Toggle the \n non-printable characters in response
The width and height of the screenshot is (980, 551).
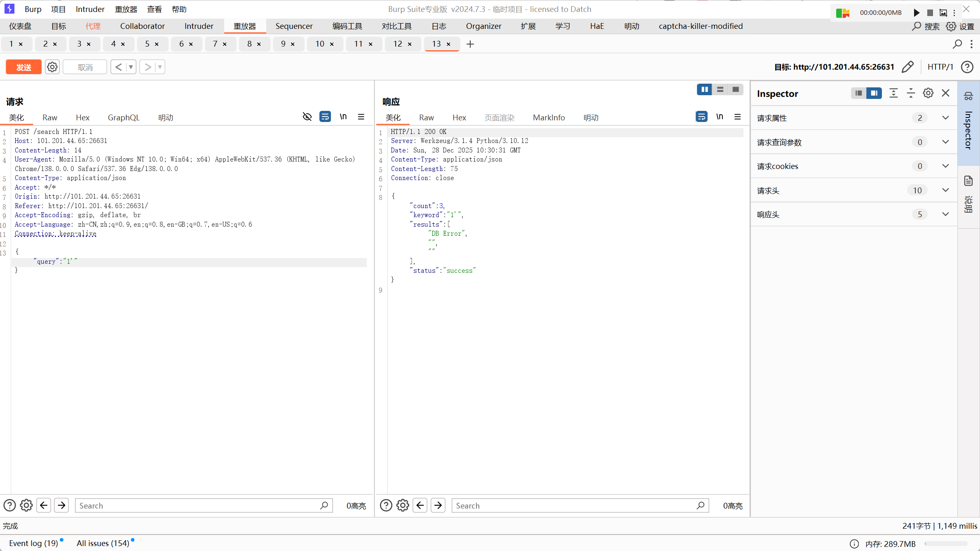pyautogui.click(x=720, y=117)
